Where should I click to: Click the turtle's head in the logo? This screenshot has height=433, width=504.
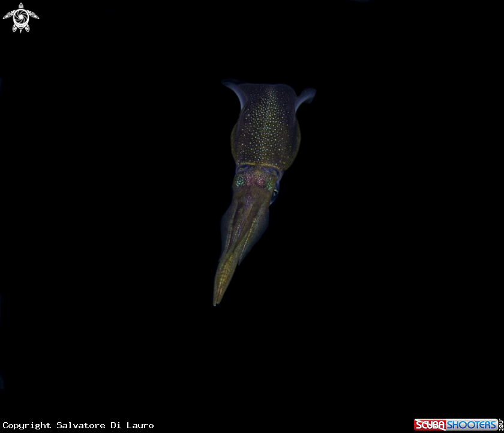20,6
